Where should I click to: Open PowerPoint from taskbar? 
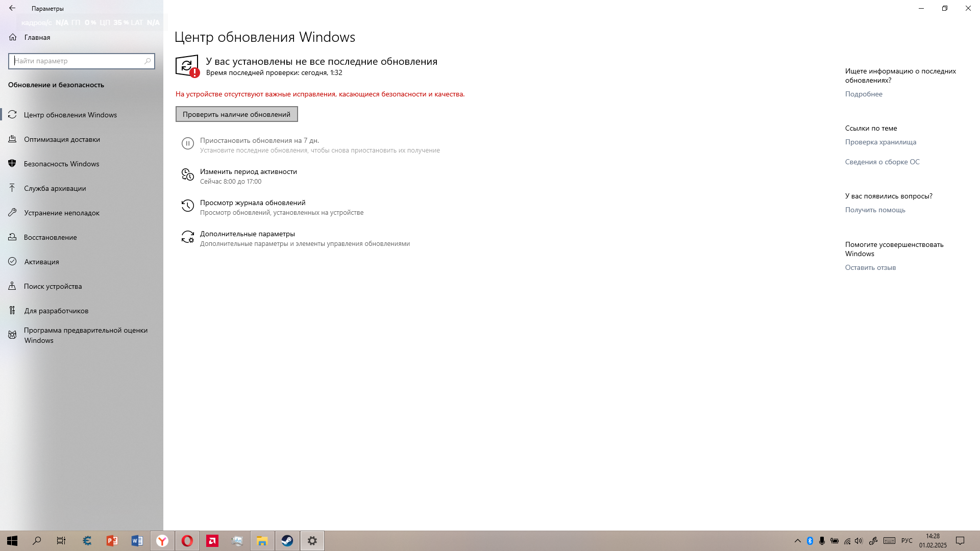[112, 541]
